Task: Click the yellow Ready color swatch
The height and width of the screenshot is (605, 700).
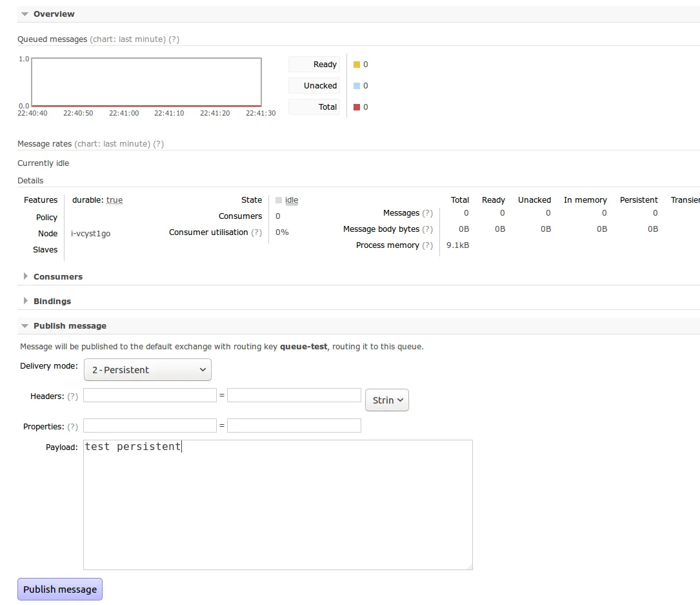Action: 356,65
